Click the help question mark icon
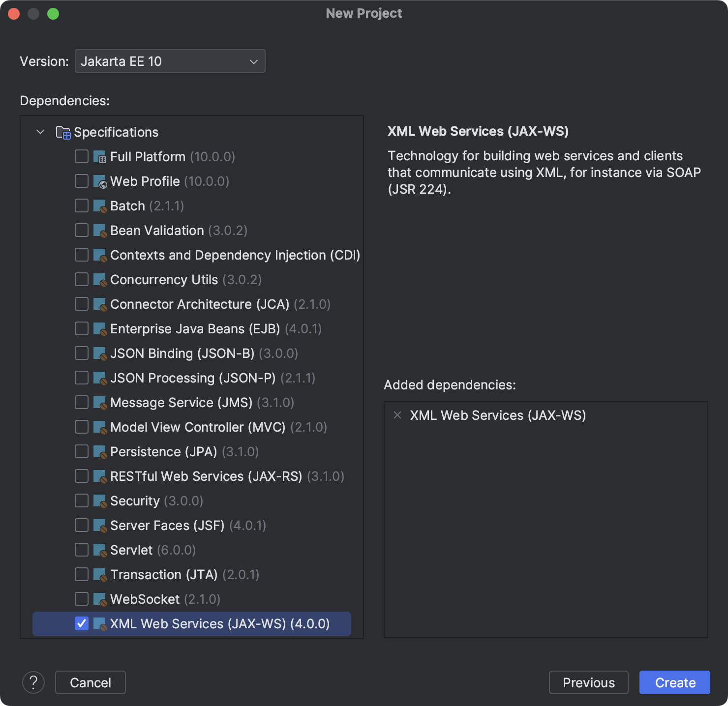This screenshot has width=728, height=706. pos(33,682)
